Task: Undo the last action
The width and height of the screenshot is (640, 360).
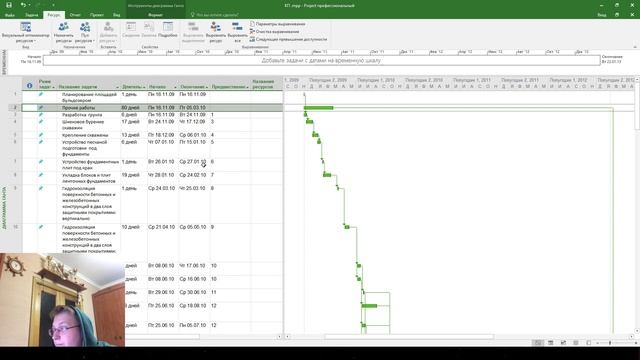Action: (x=23, y=5)
